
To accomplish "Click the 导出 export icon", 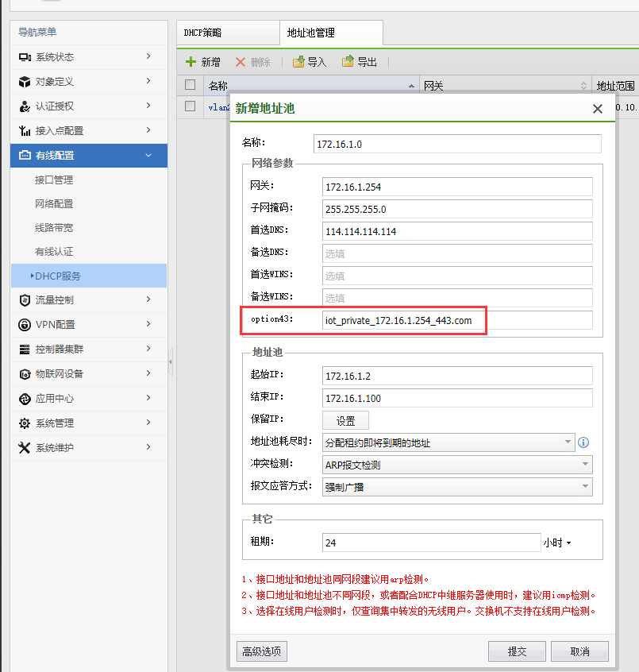I will coord(348,61).
